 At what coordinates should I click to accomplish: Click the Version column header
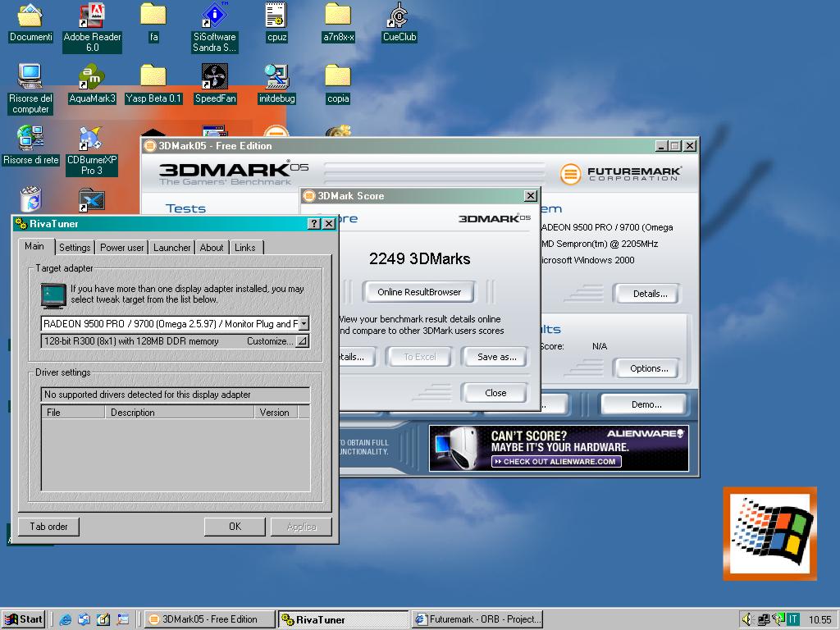pos(276,412)
